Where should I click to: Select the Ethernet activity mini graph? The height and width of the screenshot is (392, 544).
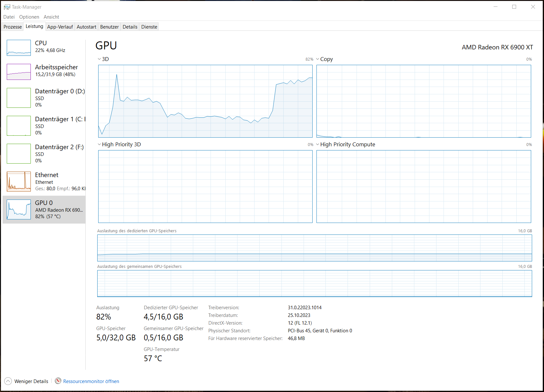click(19, 182)
